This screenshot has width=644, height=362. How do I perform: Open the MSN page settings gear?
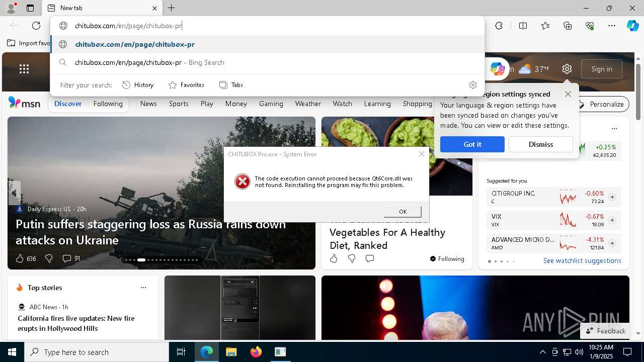567,69
